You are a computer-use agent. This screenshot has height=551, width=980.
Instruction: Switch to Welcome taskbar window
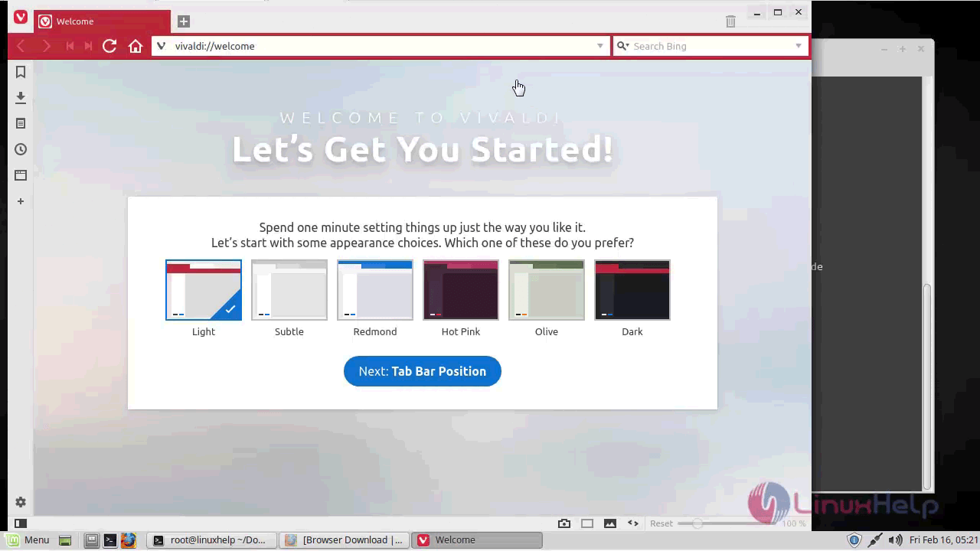(x=477, y=540)
